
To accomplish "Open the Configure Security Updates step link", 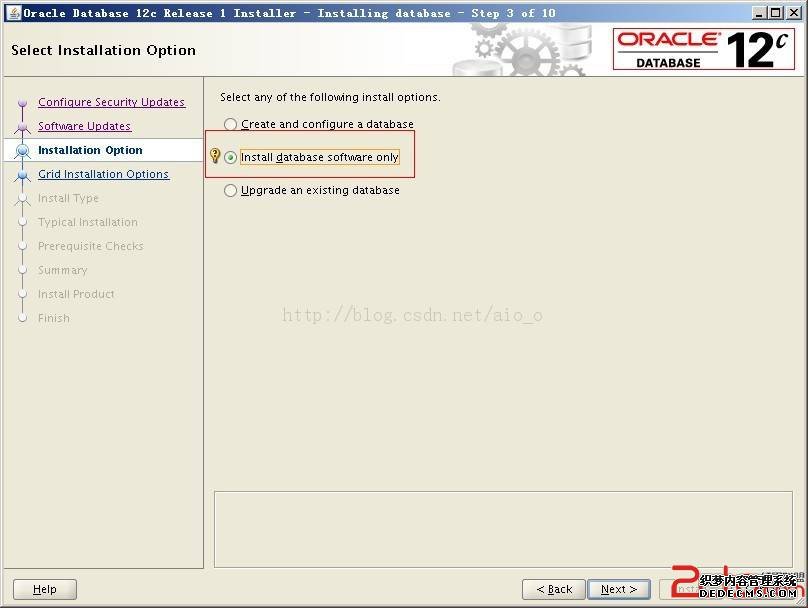I will pyautogui.click(x=111, y=103).
